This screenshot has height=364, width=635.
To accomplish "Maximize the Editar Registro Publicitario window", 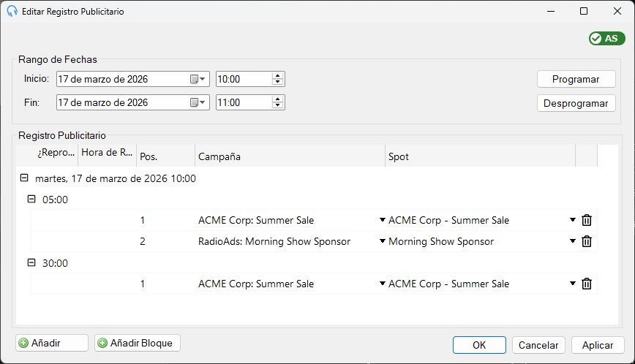I will (584, 11).
